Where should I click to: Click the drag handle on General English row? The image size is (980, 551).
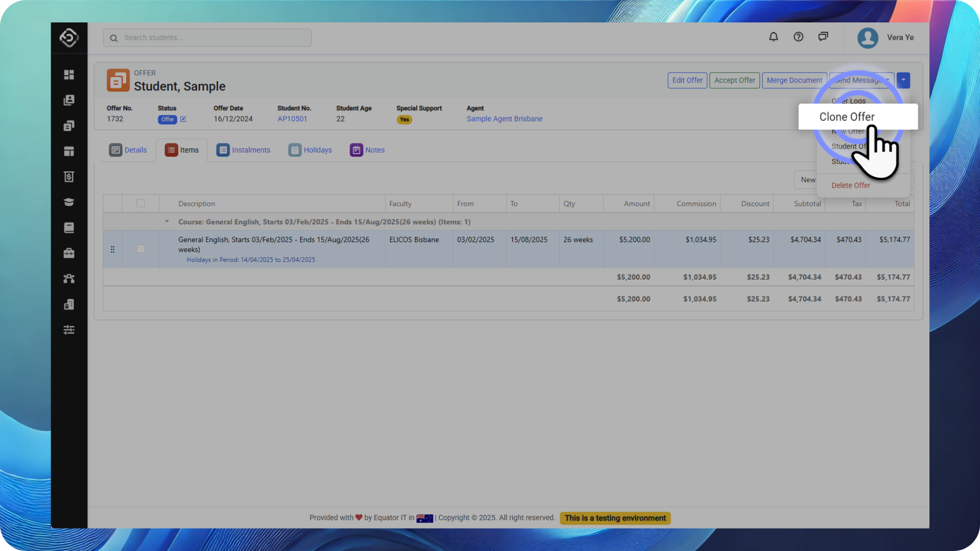(112, 249)
